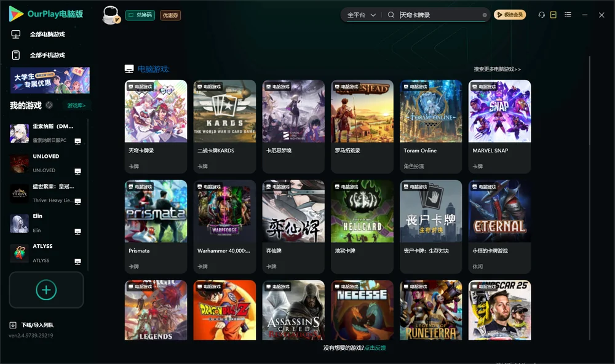Image resolution: width=615 pixels, height=364 pixels.
Task: Open the Necesse game thumbnail
Action: tap(362, 310)
